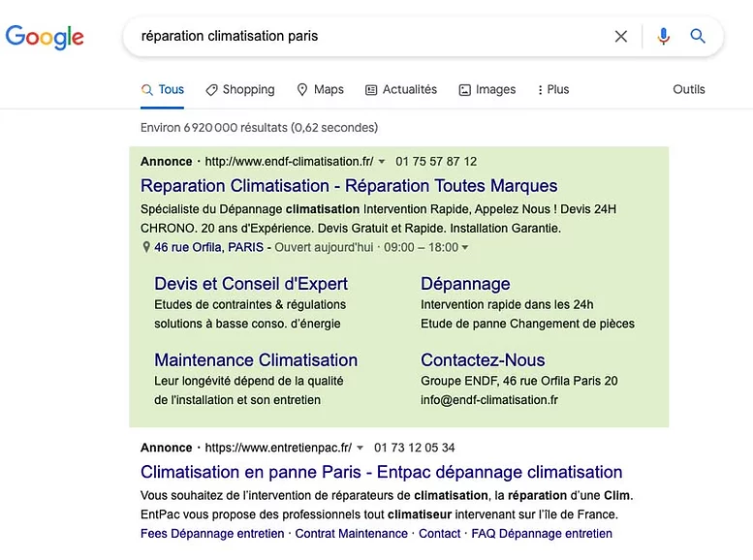Image resolution: width=753 pixels, height=560 pixels.
Task: Open the Contactez-Nous sitelink
Action: (x=483, y=360)
